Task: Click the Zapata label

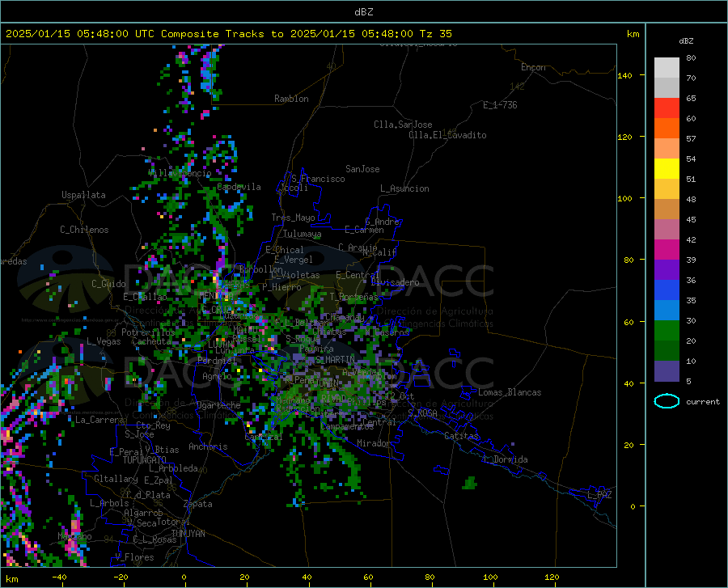Action: click(198, 504)
